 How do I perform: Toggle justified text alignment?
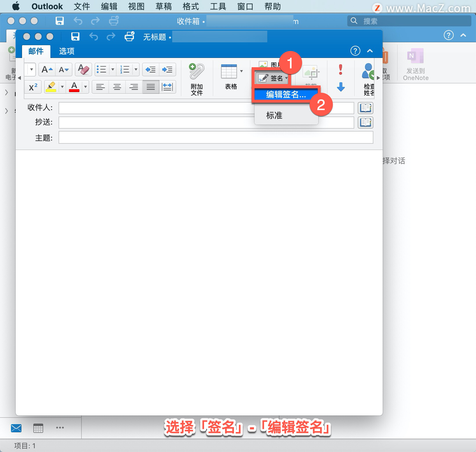(151, 87)
